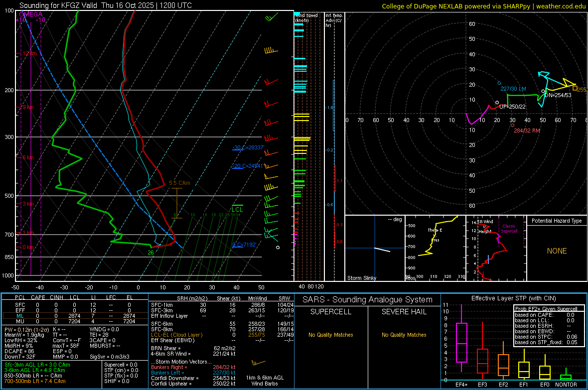Screen dimensions: 588x390
Task: Click the Bunkers Right storm motion
Action: pyautogui.click(x=193, y=367)
